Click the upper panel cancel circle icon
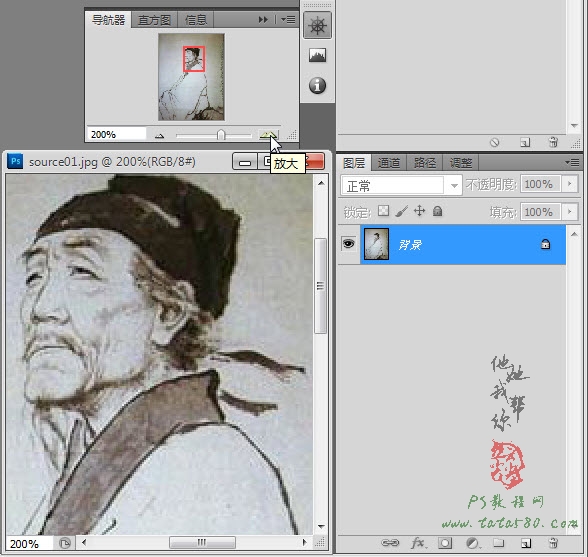The image size is (588, 557). point(495,142)
